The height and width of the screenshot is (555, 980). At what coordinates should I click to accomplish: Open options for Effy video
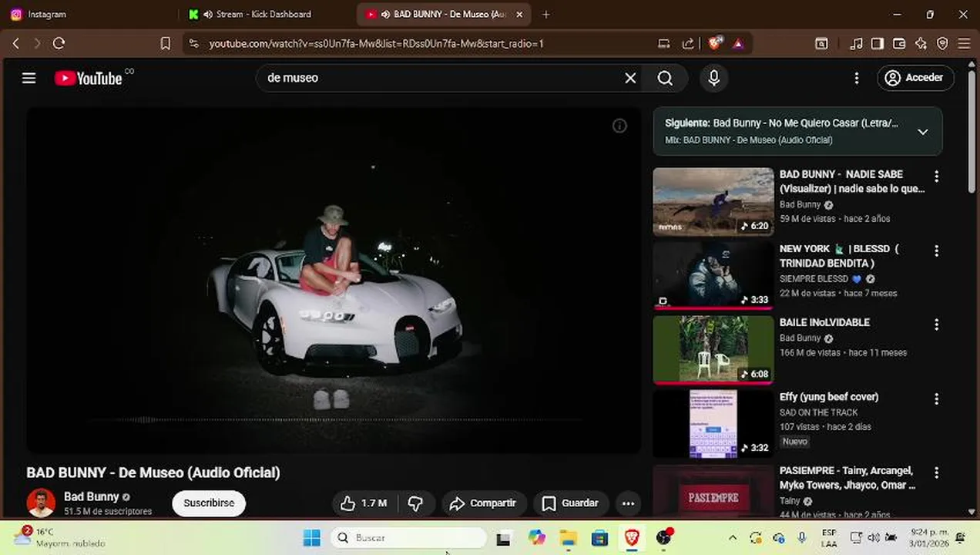coord(936,399)
